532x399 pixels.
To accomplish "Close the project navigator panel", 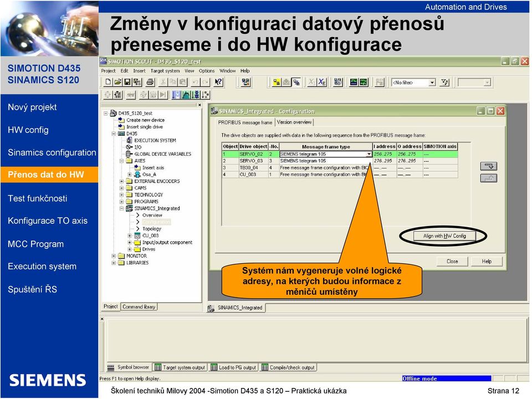I will point(199,105).
